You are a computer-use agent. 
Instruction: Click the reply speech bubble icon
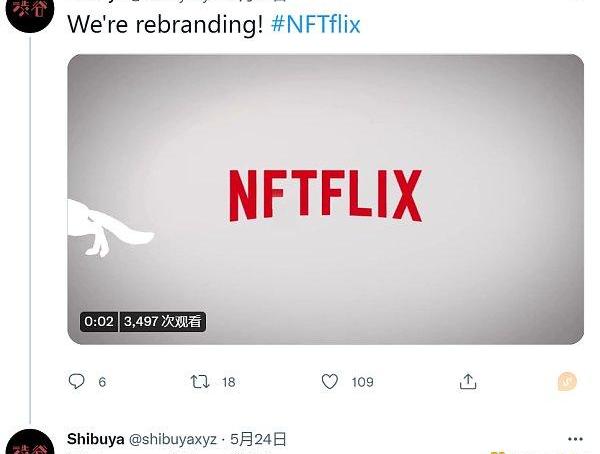tap(77, 381)
